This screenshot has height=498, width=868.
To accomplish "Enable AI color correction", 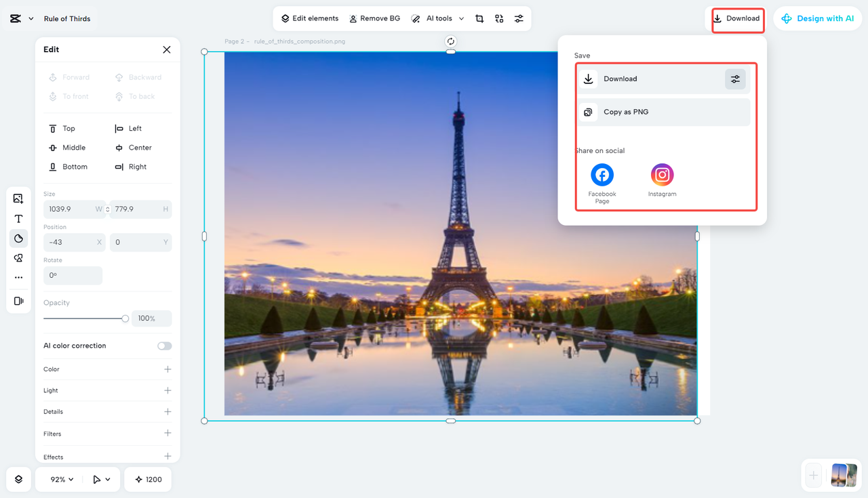I will pos(164,346).
